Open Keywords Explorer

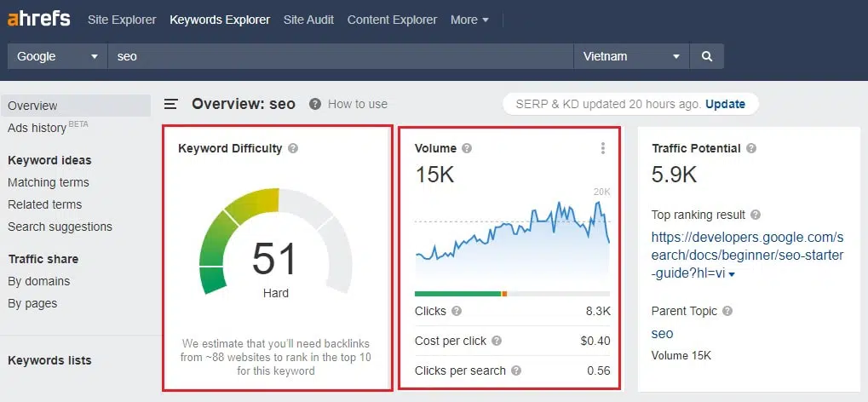220,20
